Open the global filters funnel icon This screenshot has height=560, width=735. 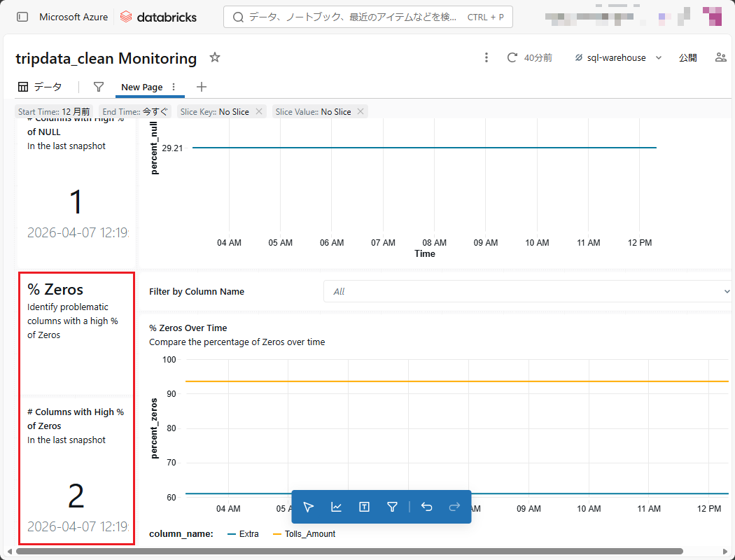point(99,87)
